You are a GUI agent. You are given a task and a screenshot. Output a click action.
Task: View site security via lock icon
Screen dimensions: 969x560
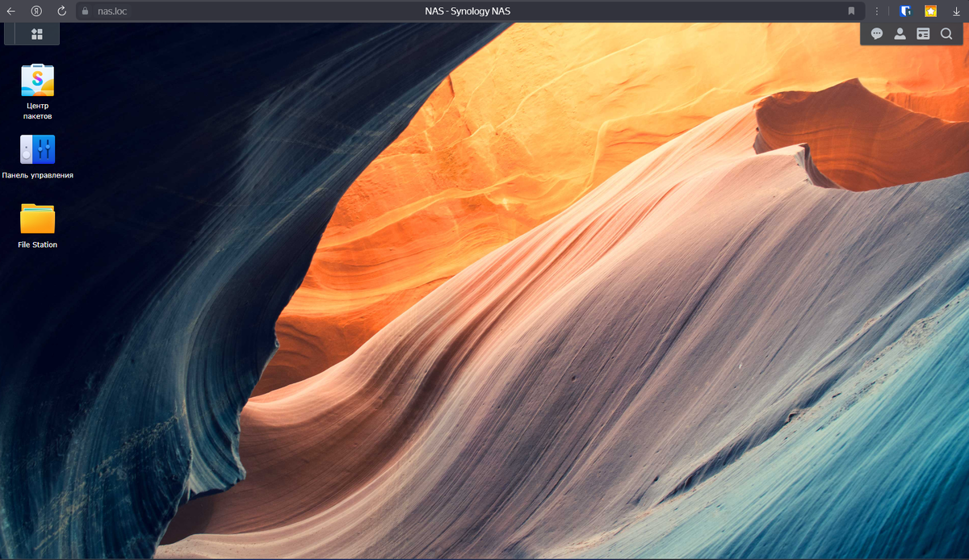click(85, 11)
